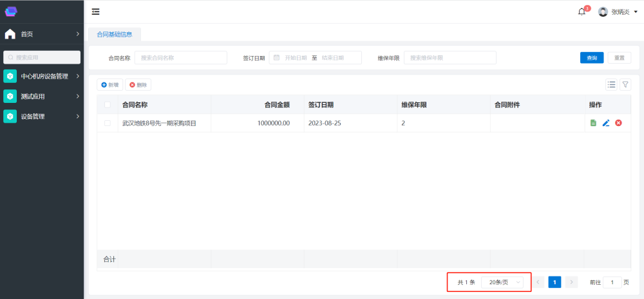This screenshot has width=644, height=299.
Task: Collapse the sidebar with the hamburger icon
Action: [x=96, y=12]
